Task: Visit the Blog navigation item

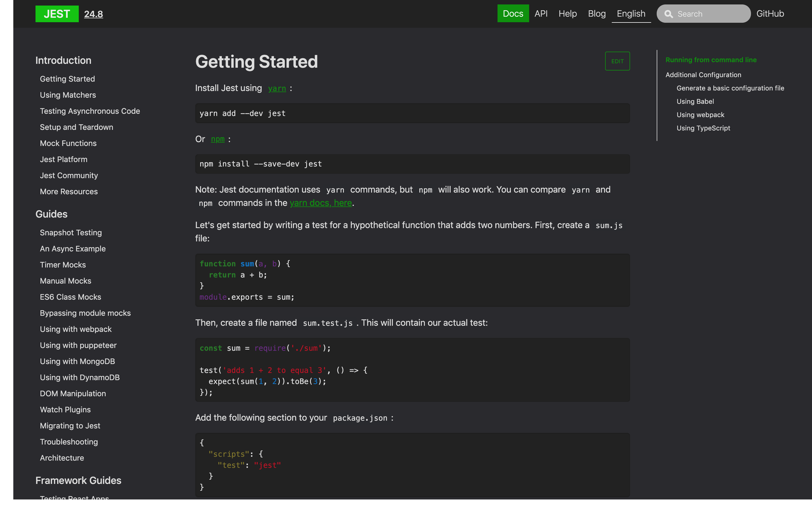Action: 597,14
